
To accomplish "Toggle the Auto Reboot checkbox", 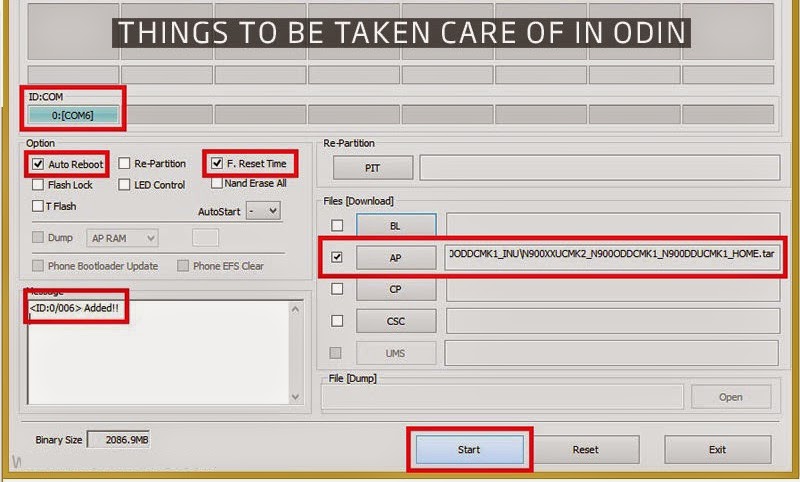I will [x=38, y=164].
